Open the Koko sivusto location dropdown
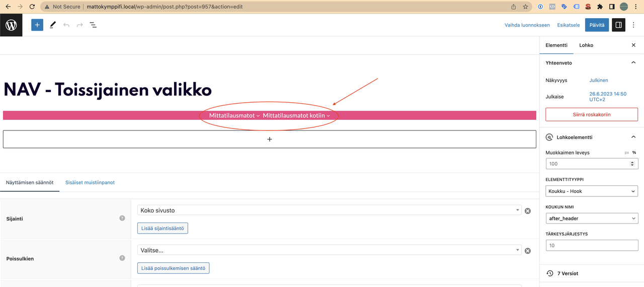Image resolution: width=644 pixels, height=287 pixels. click(330, 210)
